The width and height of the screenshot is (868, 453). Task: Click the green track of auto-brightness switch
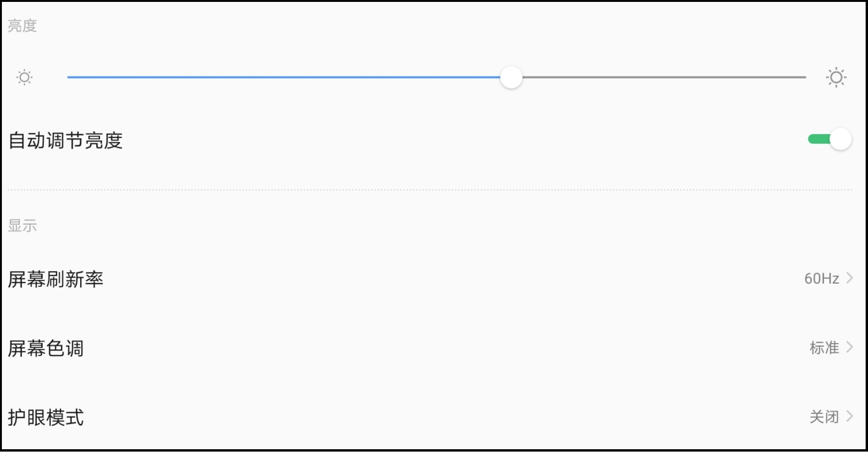819,139
